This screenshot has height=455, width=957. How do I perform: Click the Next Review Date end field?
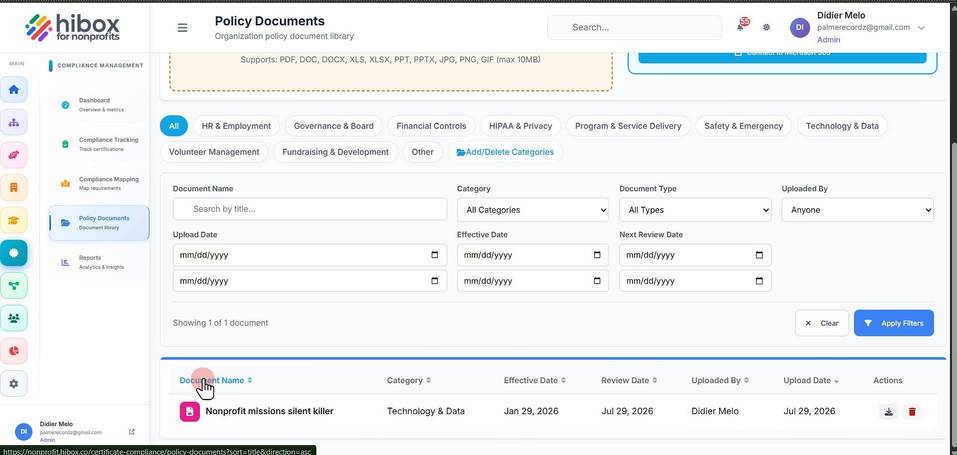(695, 281)
